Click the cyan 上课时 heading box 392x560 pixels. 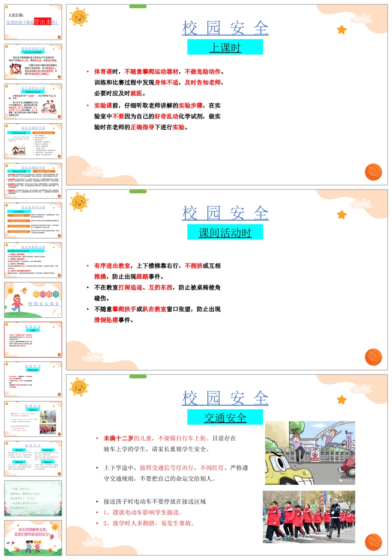point(225,47)
